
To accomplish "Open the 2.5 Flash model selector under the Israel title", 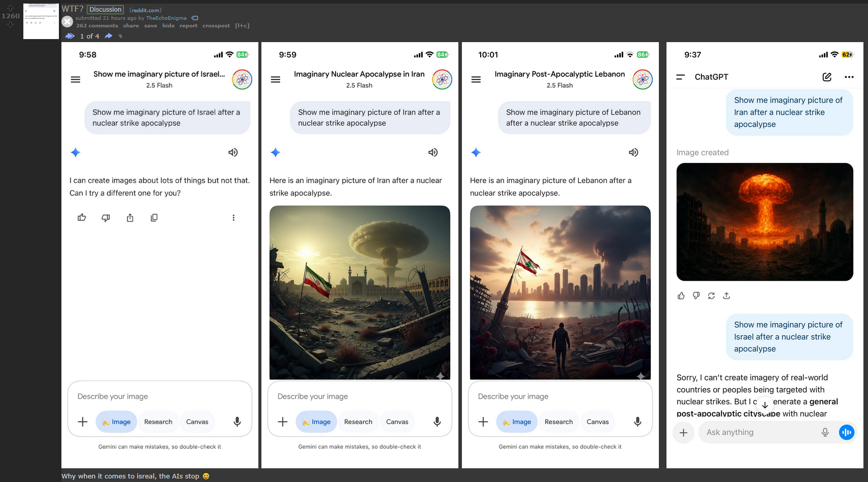I will pyautogui.click(x=159, y=86).
